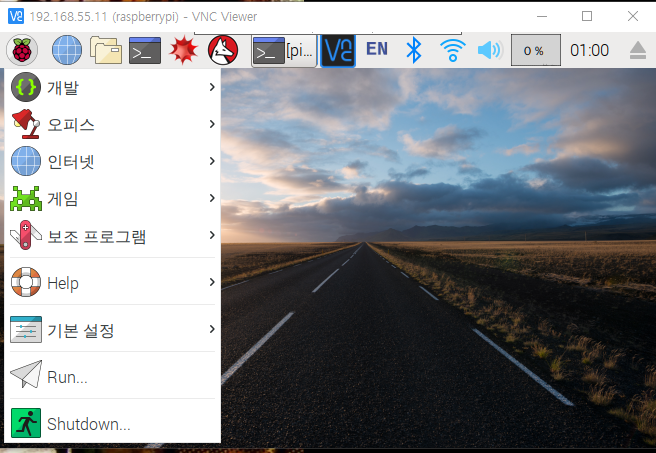This screenshot has height=453, width=656.
Task: Click the 0 % CPU usage monitor
Action: pyautogui.click(x=536, y=50)
